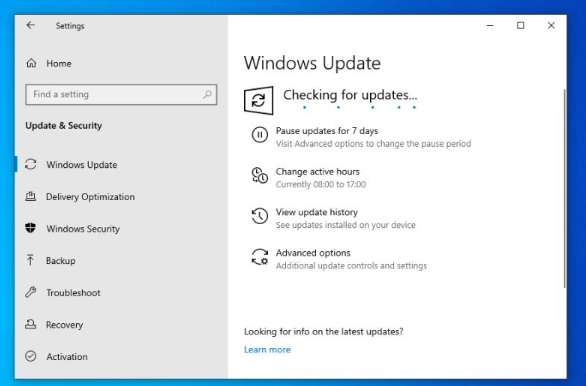Click the vertical scrollbar on the right
This screenshot has width=586, height=386.
coord(564,188)
